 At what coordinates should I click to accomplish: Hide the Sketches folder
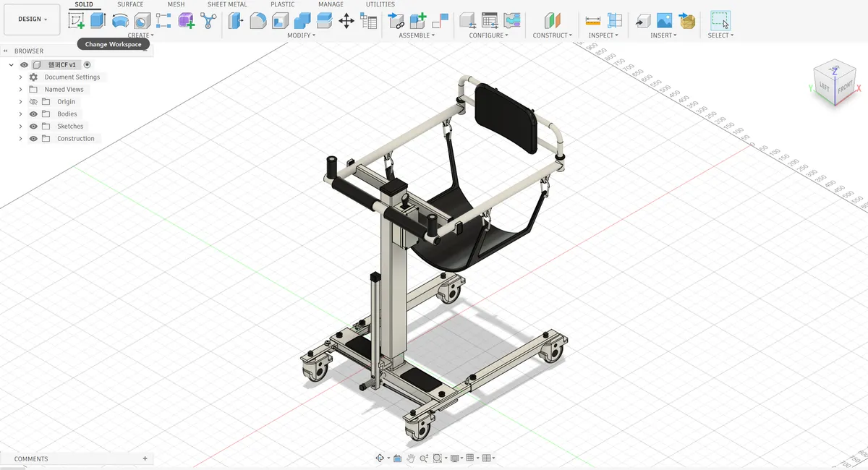(33, 127)
